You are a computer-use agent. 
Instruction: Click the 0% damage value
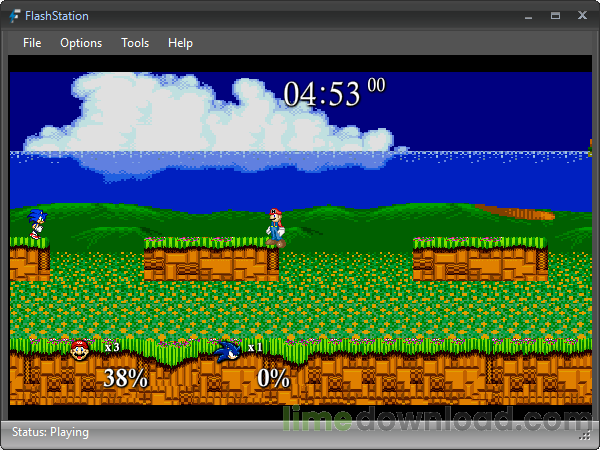point(273,378)
